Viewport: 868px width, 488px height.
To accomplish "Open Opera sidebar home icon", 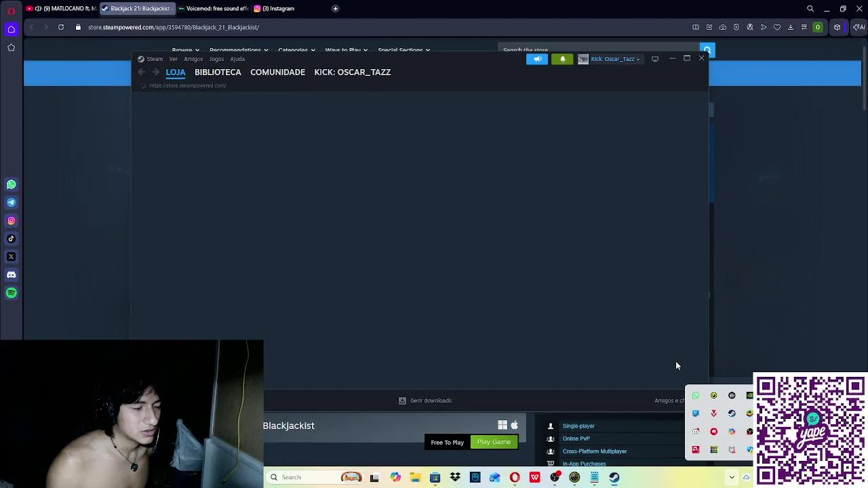I will pyautogui.click(x=11, y=28).
